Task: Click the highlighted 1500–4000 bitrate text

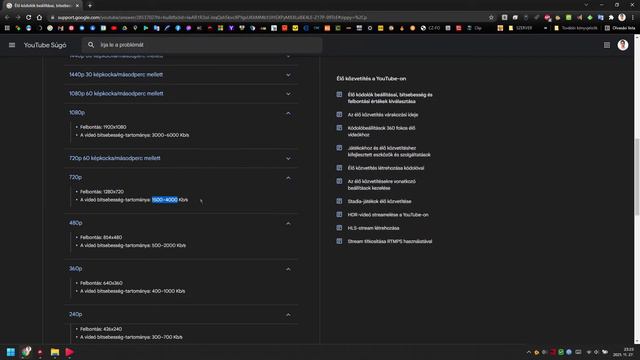Action: [164, 200]
